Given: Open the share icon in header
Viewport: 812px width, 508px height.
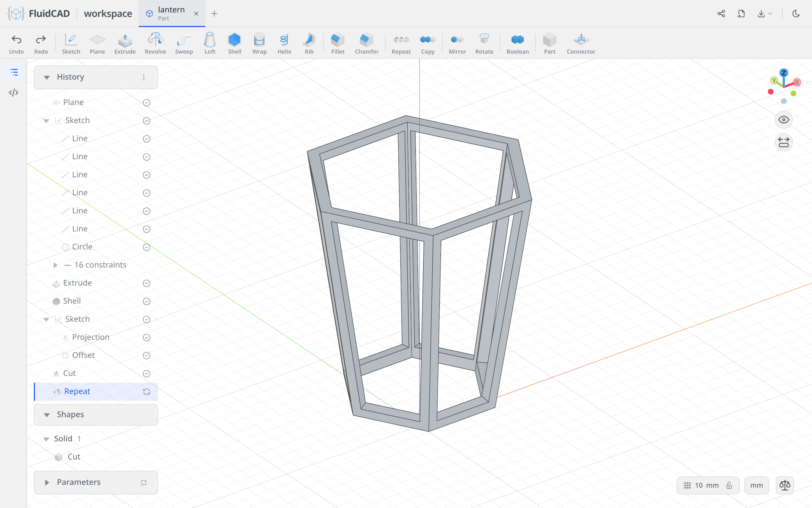Looking at the screenshot, I should (721, 14).
